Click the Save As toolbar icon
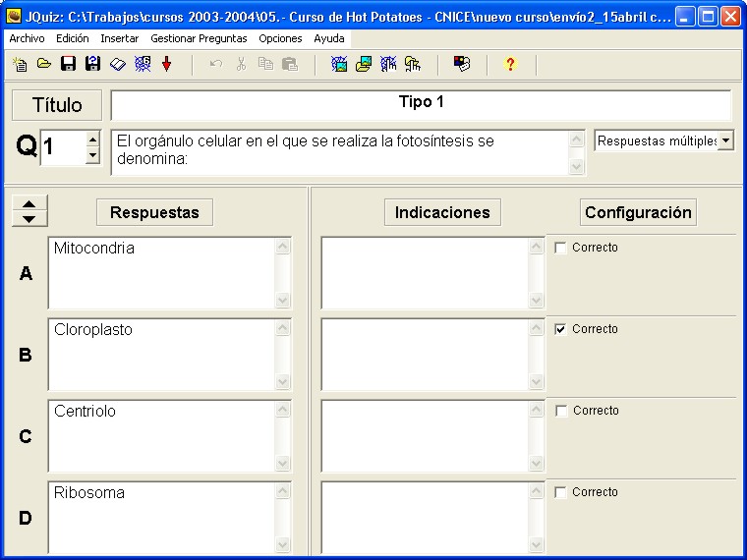This screenshot has width=747, height=560. pos(93,65)
